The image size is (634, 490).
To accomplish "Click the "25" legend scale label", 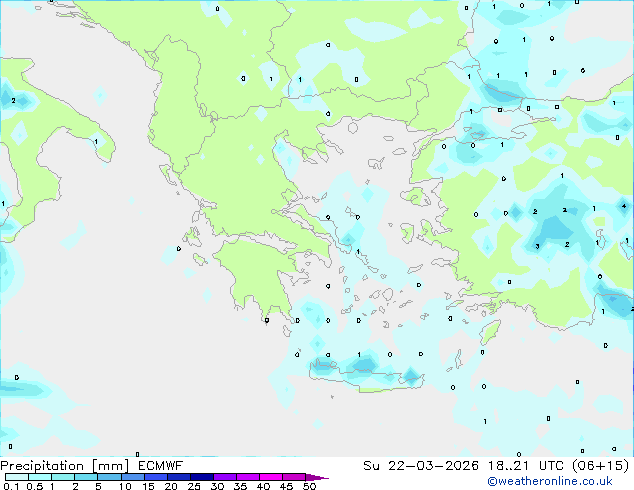I will click(194, 486).
